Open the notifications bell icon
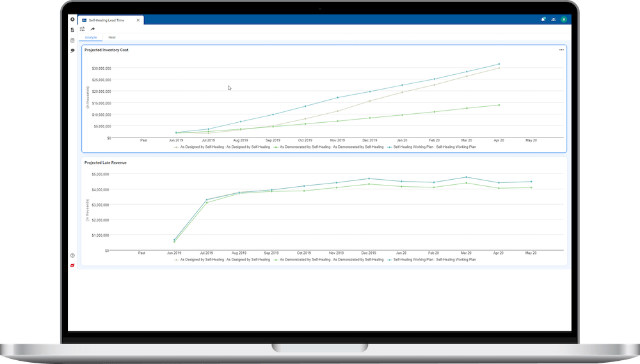 click(x=543, y=20)
